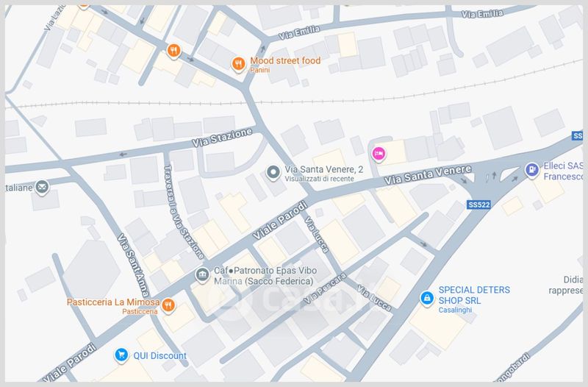Click the Poste Italiane mail envelope icon
Screen dimensions: 588x387
coord(43,188)
